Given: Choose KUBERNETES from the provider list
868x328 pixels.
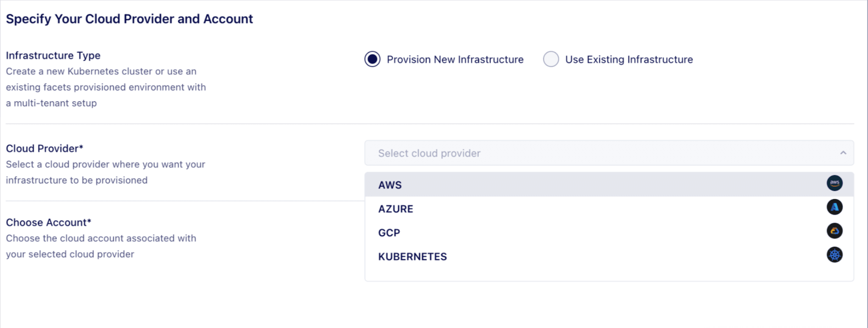Looking at the screenshot, I should coord(412,256).
